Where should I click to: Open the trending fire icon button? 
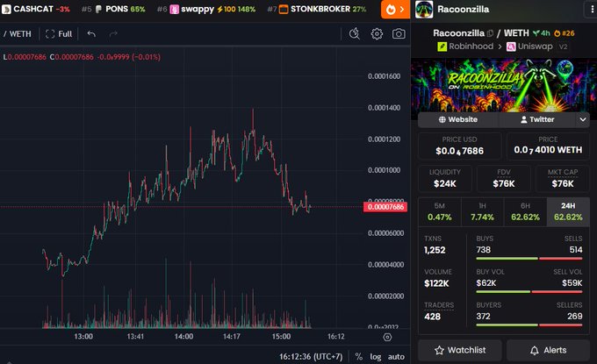pos(395,10)
